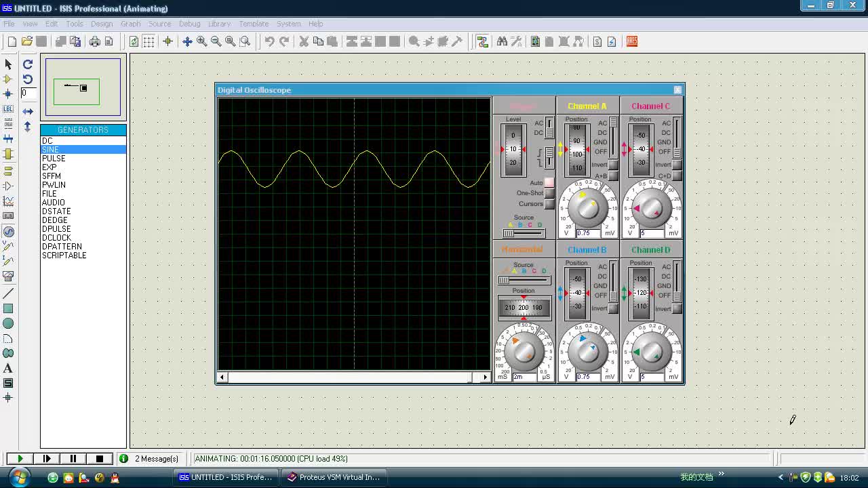
Task: Zoom to area icon
Action: (x=245, y=41)
